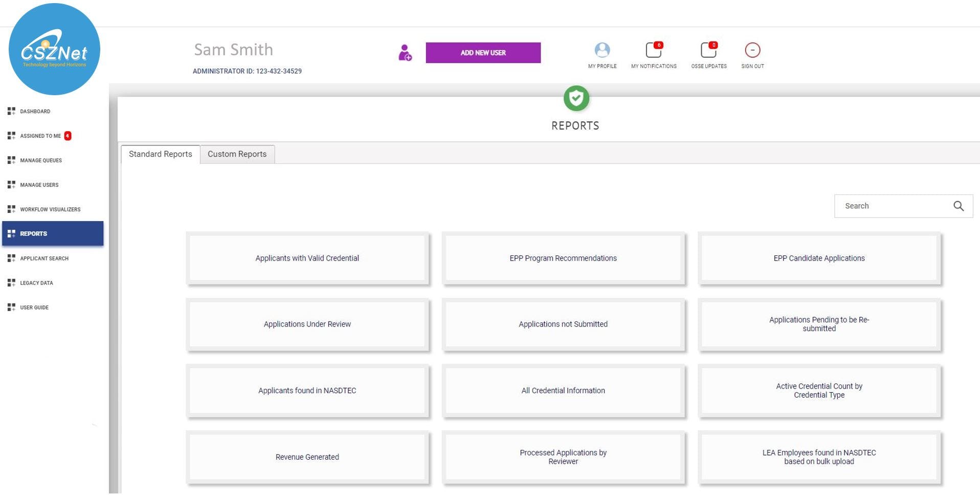Go to Manage Queues
980x495 pixels.
point(40,160)
